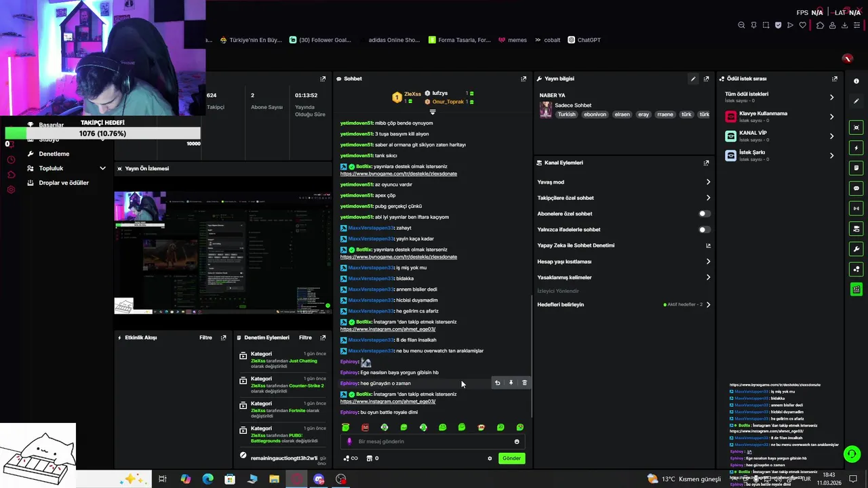Viewport: 868px width, 488px height.
Task: Click the browser downloads icon
Action: (x=845, y=25)
